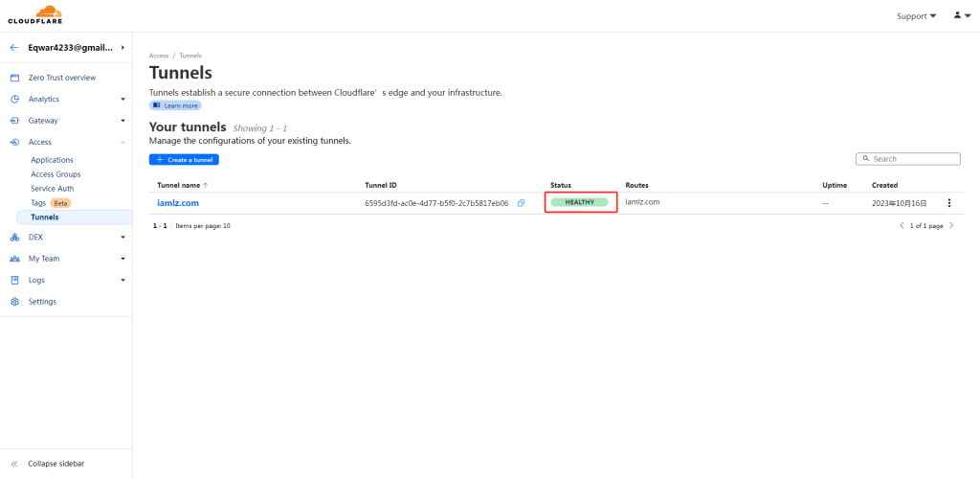Viewport: 980px width, 479px height.
Task: Click the Create a tunnel button
Action: (184, 159)
